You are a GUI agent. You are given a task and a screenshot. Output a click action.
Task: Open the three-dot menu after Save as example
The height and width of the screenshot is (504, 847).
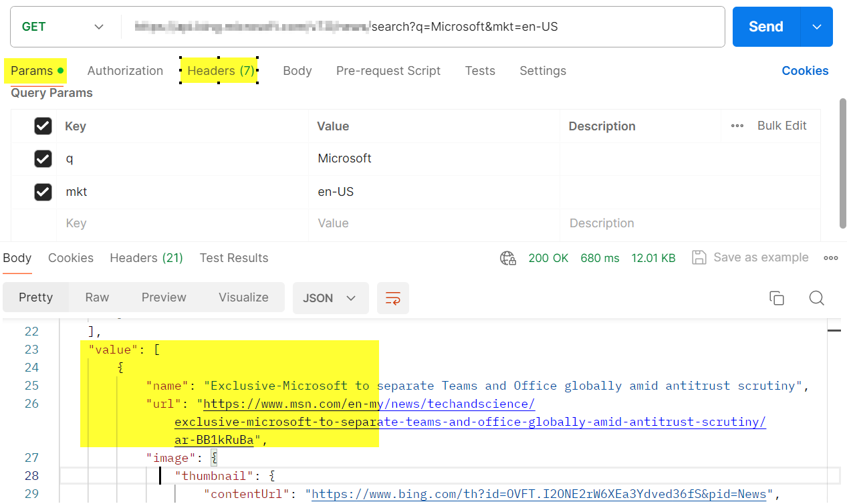tap(831, 258)
